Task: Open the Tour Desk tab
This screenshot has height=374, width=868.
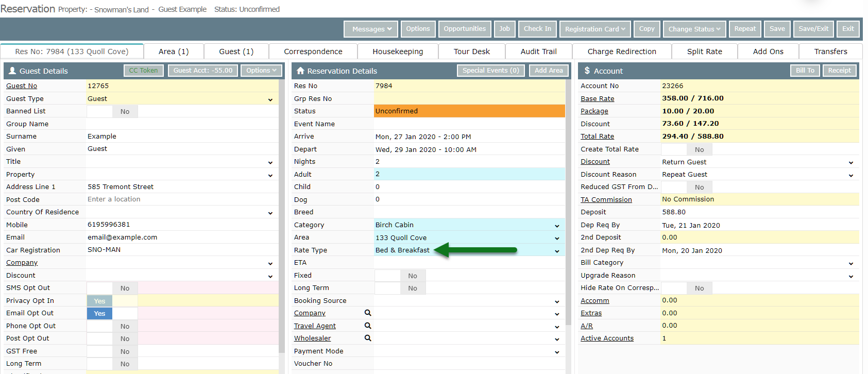Action: click(472, 52)
